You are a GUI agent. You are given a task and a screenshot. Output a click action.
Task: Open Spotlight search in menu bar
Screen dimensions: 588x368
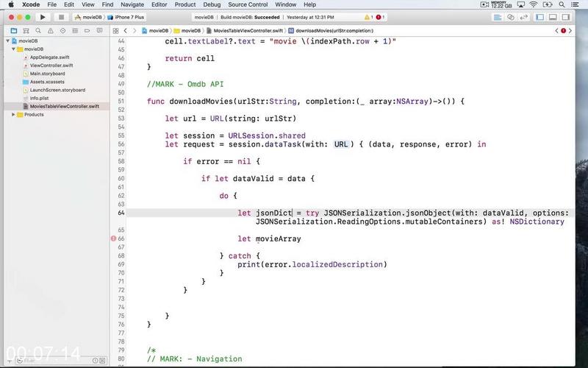point(562,4)
